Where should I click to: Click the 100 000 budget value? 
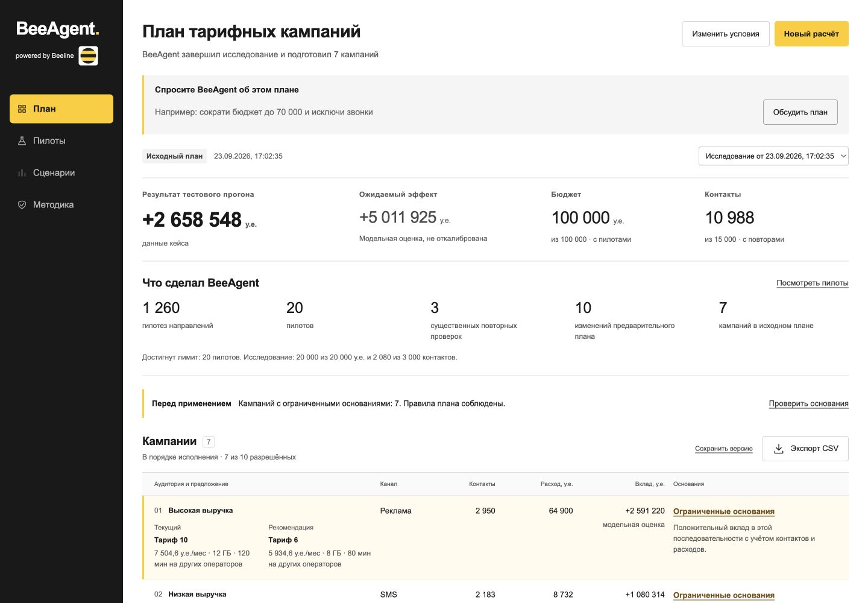[x=580, y=218]
